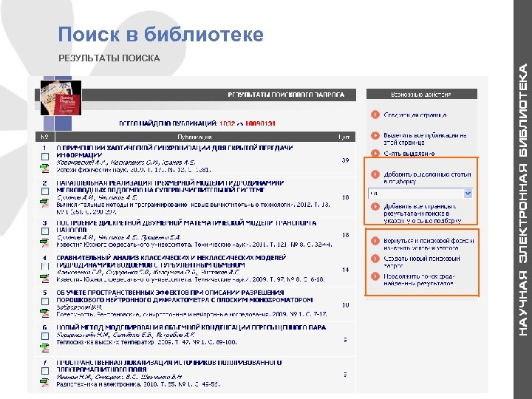Open the full-text icon for publication 1

tap(44, 168)
